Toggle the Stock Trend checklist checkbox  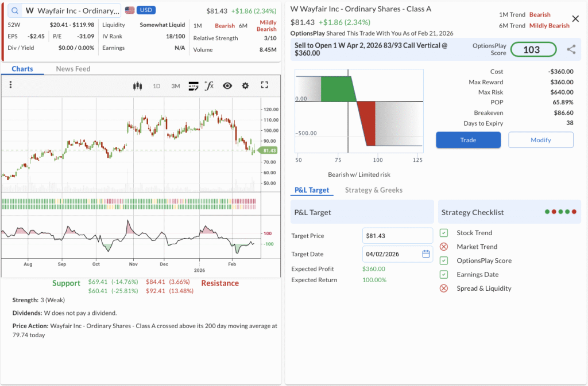[x=443, y=233]
